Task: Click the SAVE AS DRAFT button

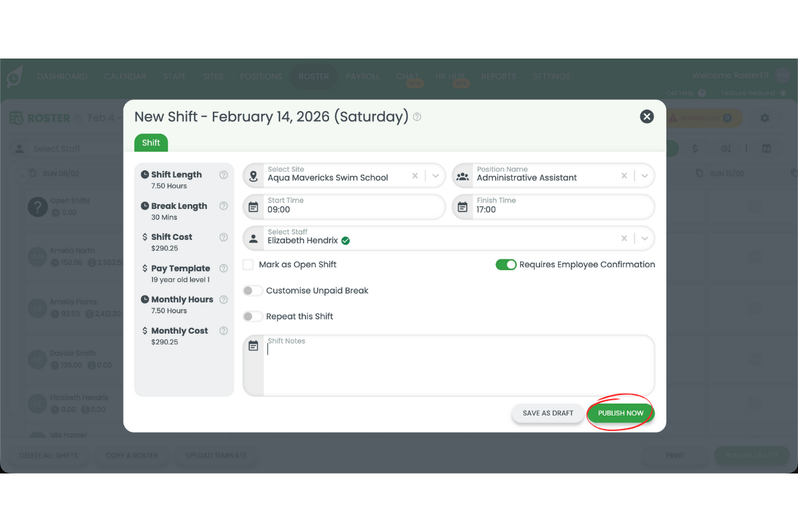Action: [547, 413]
